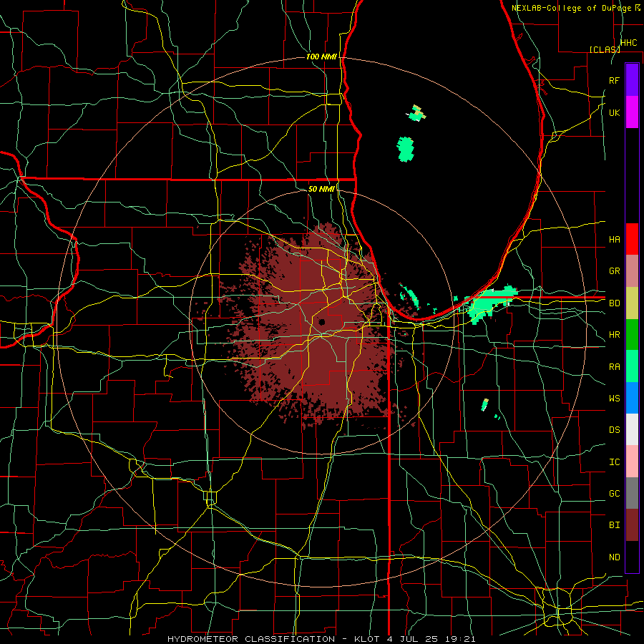Click the black radar site dot
The height and width of the screenshot is (644, 644).
(x=321, y=322)
